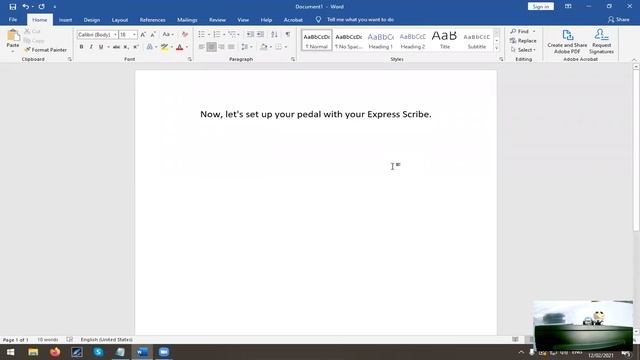Open Customize Quick Access Toolbar dropdown
The image size is (640, 360).
55,7
